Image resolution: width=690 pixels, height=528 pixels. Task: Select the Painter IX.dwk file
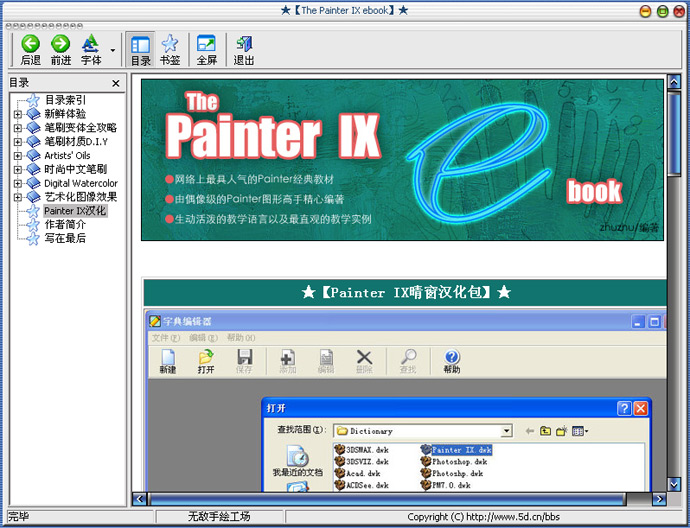coord(456,450)
